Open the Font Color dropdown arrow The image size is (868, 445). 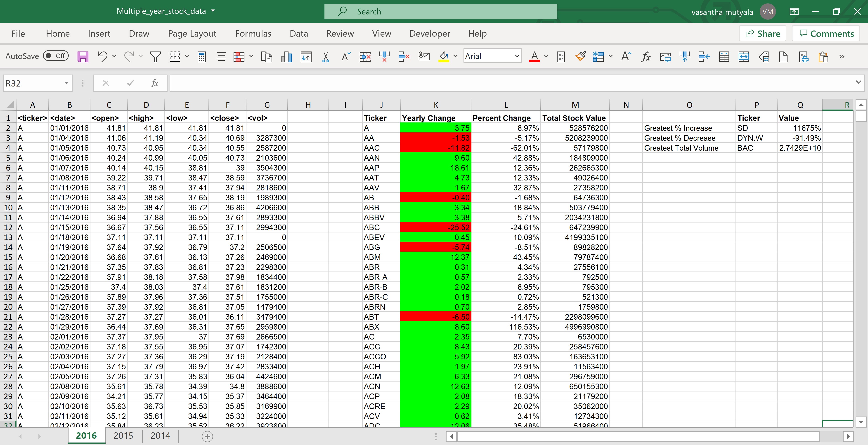click(546, 56)
